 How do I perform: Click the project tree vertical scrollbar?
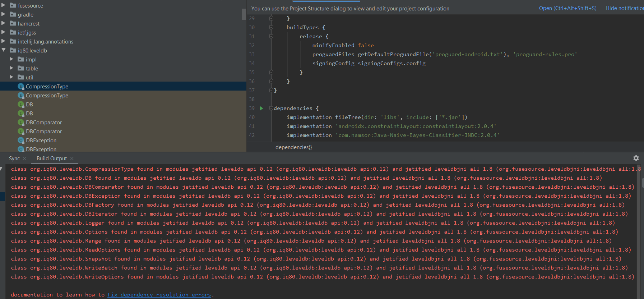(x=244, y=14)
